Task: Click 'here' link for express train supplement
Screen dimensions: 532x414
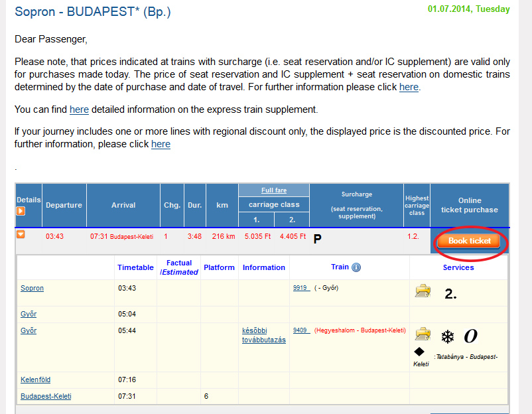Action: click(x=79, y=109)
